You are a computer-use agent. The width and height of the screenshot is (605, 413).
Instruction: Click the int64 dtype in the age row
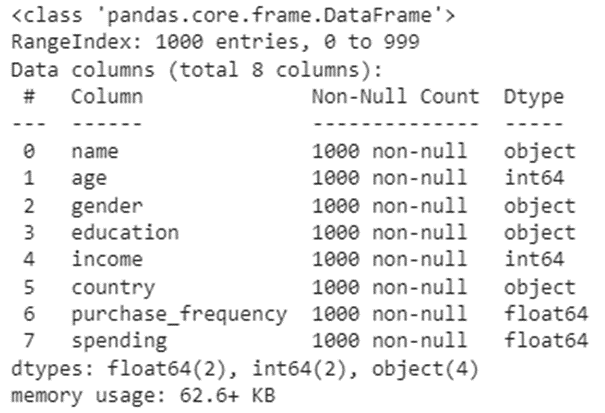tap(534, 179)
